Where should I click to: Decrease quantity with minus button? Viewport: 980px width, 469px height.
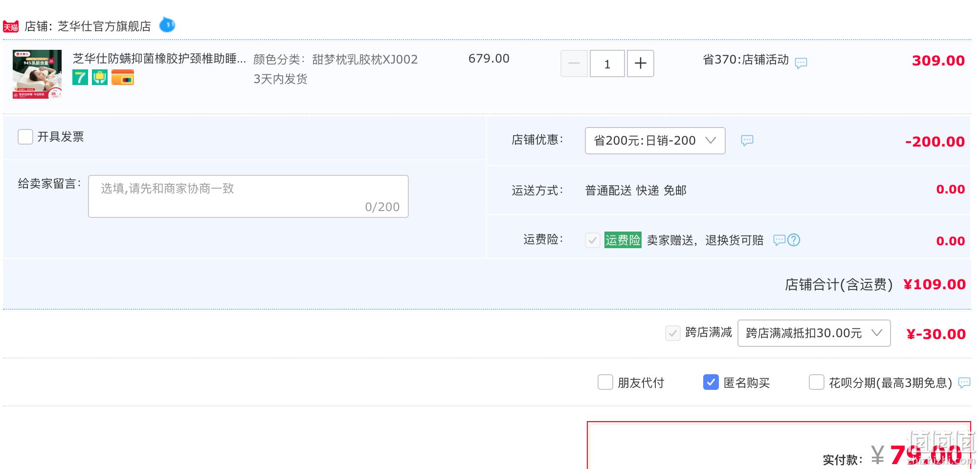(574, 64)
